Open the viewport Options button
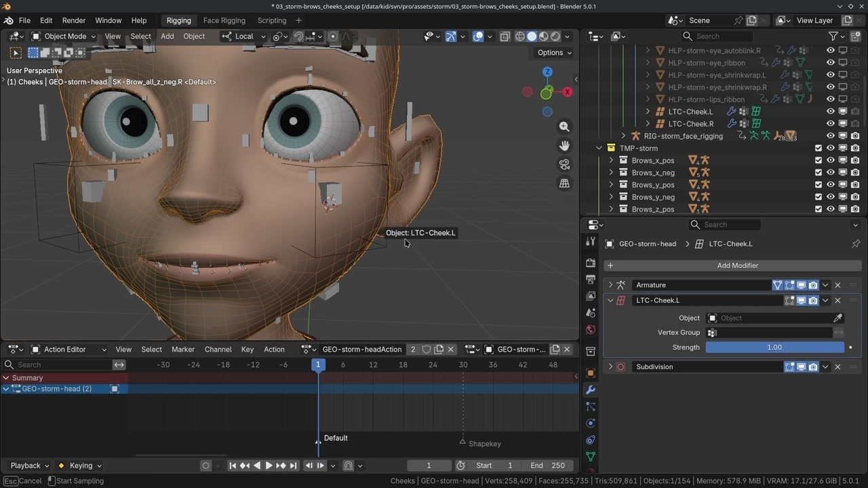The width and height of the screenshot is (868, 488). pyautogui.click(x=554, y=52)
